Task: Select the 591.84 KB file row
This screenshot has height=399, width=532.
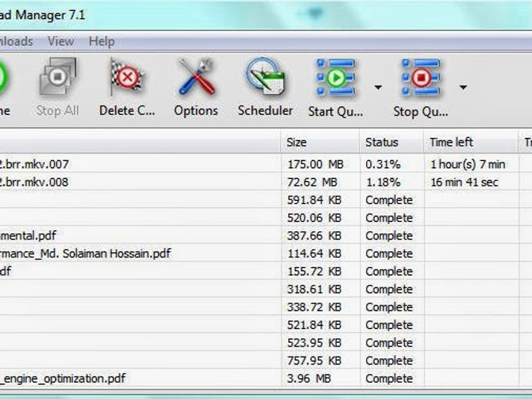Action: [266, 200]
